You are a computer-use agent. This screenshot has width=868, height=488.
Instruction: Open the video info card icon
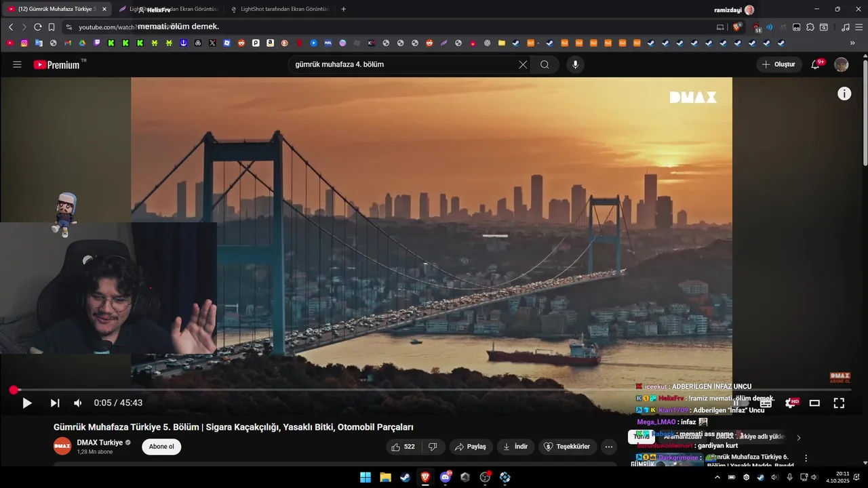pyautogui.click(x=844, y=94)
